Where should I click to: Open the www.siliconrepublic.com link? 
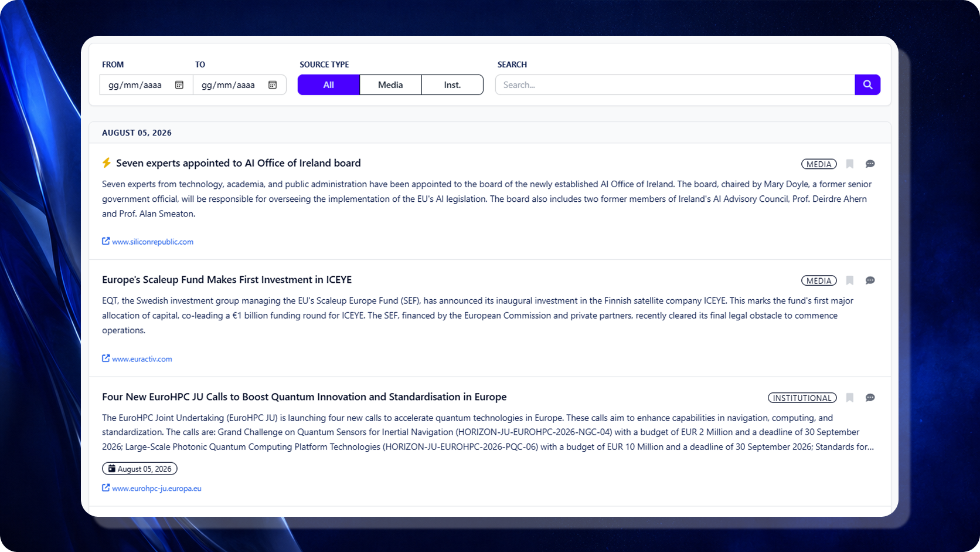point(153,242)
